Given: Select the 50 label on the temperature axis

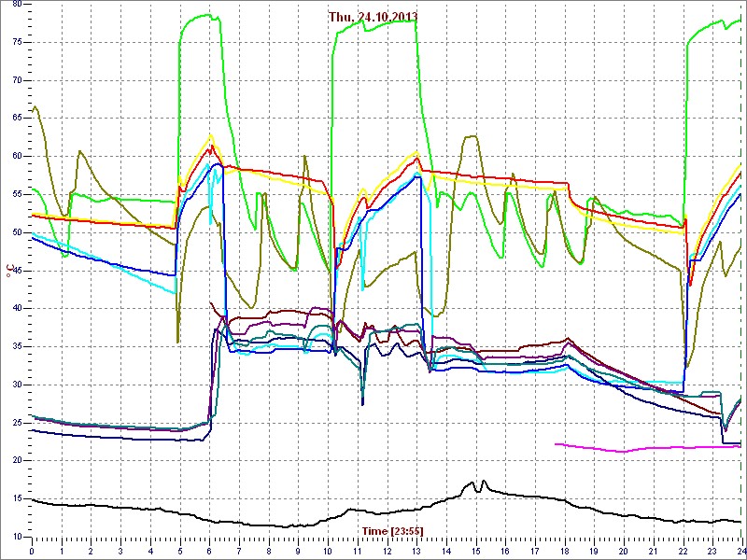Looking at the screenshot, I should click(17, 232).
